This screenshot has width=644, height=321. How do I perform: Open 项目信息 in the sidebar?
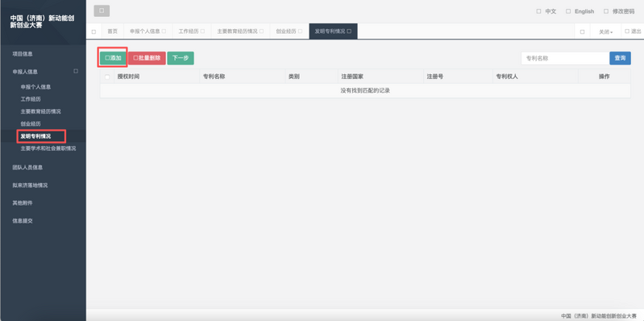tap(23, 54)
